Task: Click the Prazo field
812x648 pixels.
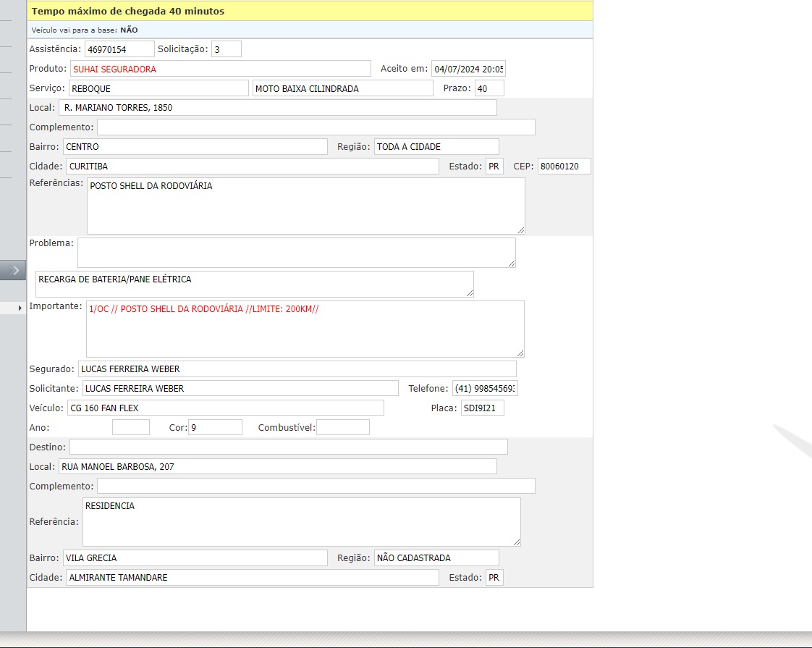Action: (489, 88)
